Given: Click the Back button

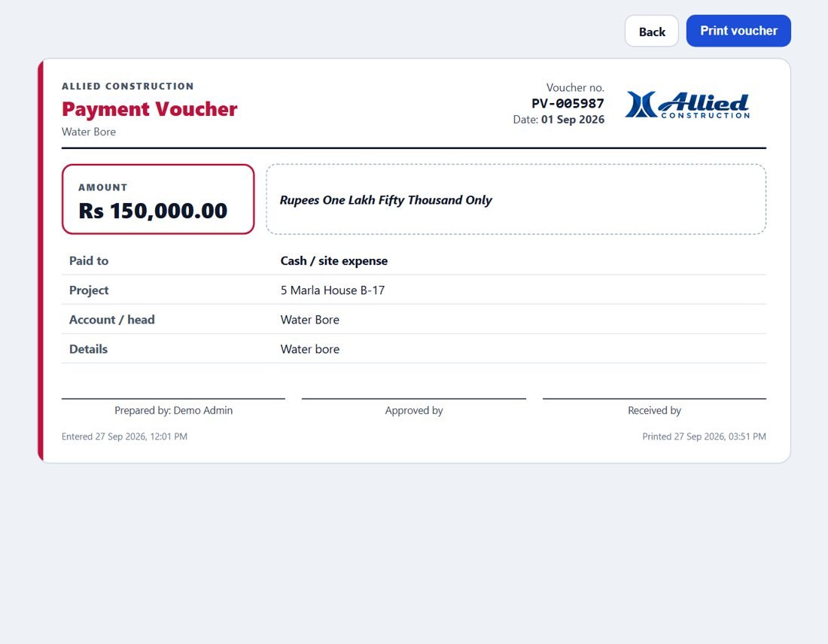Looking at the screenshot, I should point(652,31).
